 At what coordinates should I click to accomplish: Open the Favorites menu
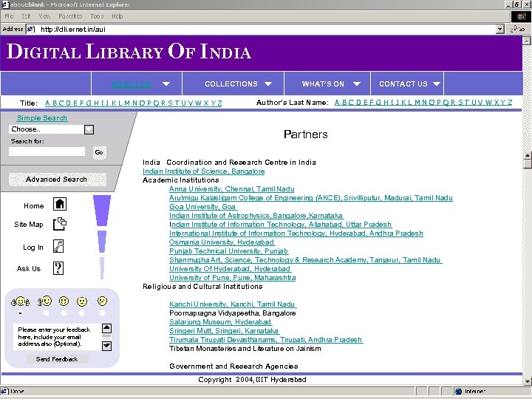(70, 16)
